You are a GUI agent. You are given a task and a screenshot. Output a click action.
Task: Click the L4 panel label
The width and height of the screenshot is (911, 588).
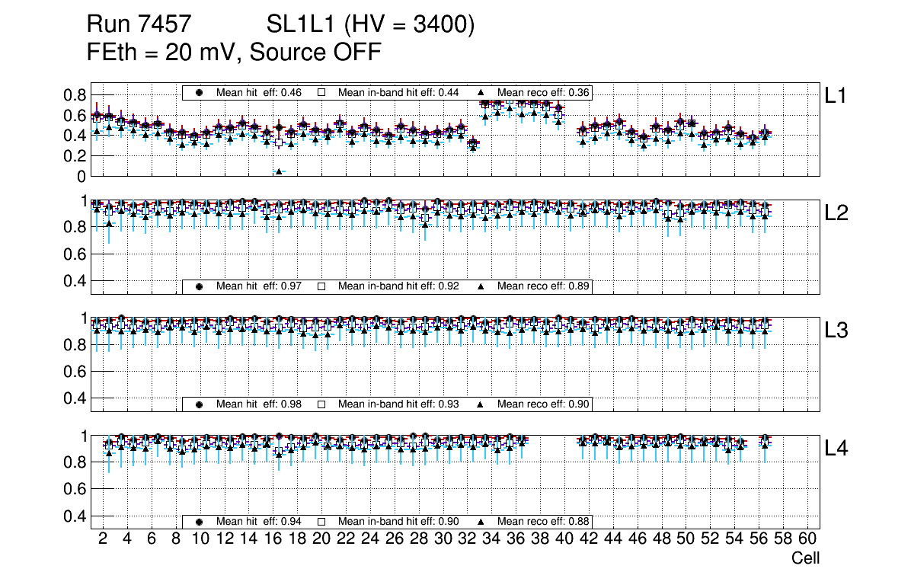836,449
